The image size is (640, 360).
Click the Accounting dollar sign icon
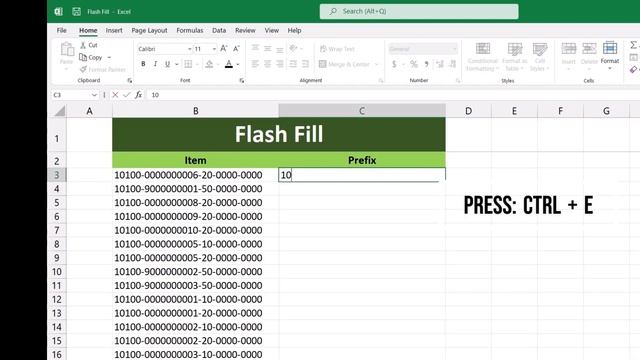click(x=394, y=64)
